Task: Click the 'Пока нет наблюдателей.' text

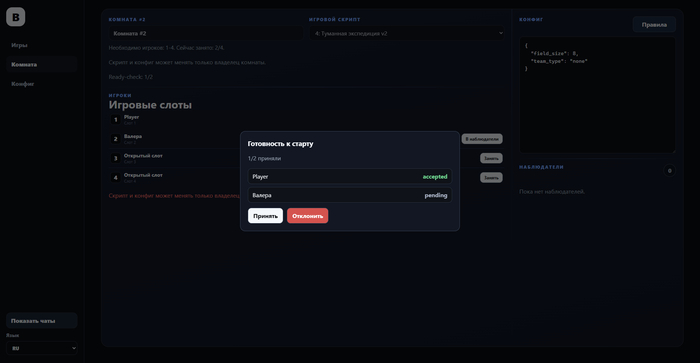Action: pyautogui.click(x=552, y=192)
